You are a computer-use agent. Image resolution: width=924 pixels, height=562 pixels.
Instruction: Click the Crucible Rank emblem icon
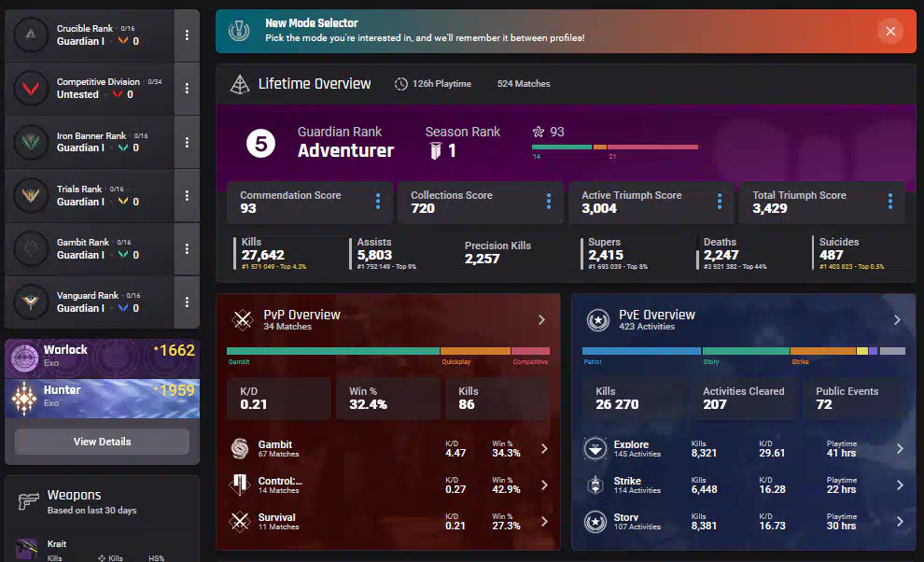click(31, 35)
